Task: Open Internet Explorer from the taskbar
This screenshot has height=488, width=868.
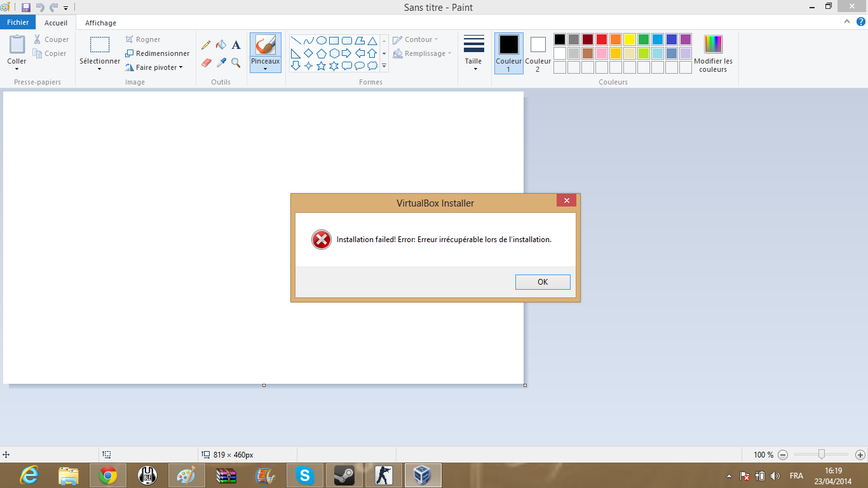Action: [x=29, y=475]
